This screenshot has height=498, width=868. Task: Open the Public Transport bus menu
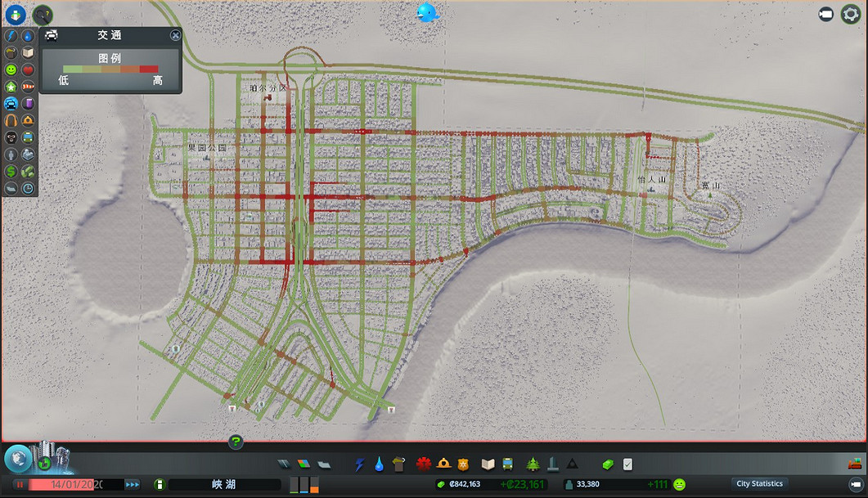coord(507,464)
